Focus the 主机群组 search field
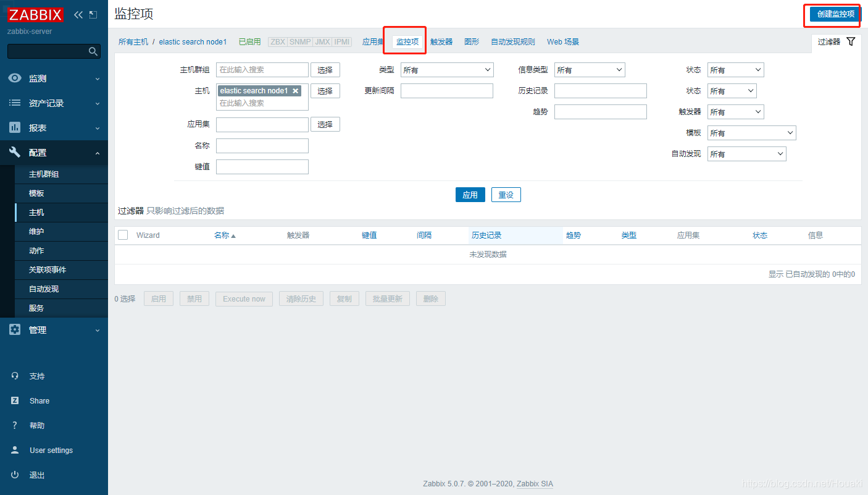The image size is (868, 495). pos(262,70)
